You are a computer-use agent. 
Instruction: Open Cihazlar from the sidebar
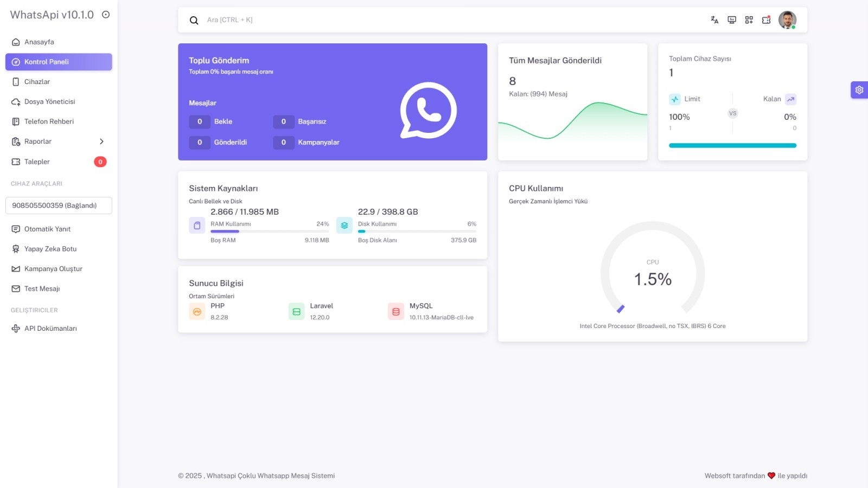pos(37,82)
